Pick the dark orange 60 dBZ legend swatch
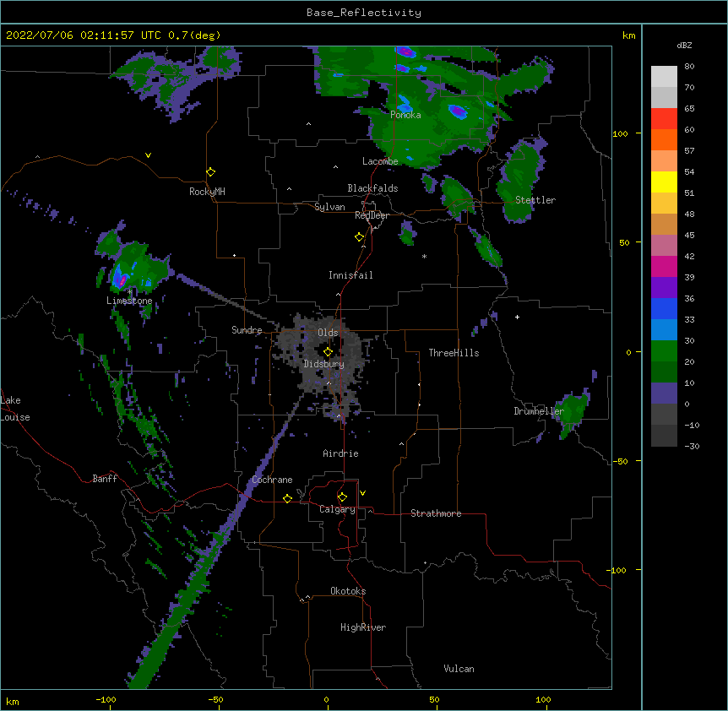The height and width of the screenshot is (711, 728). pos(664,139)
